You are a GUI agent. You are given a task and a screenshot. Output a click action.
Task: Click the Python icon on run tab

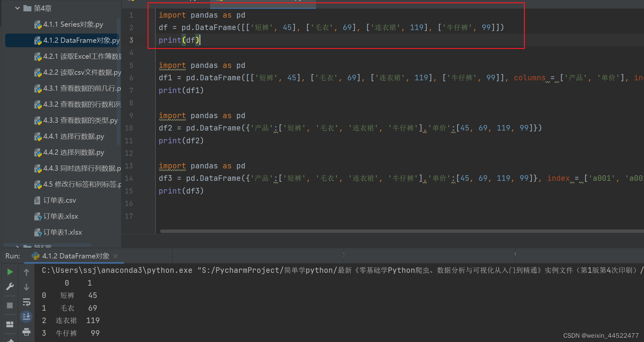click(36, 256)
